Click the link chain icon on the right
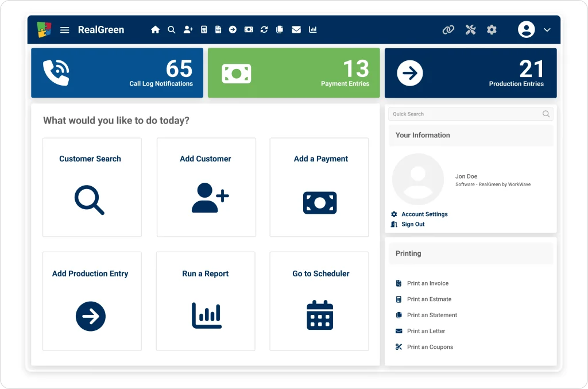The height and width of the screenshot is (389, 588). coord(448,29)
